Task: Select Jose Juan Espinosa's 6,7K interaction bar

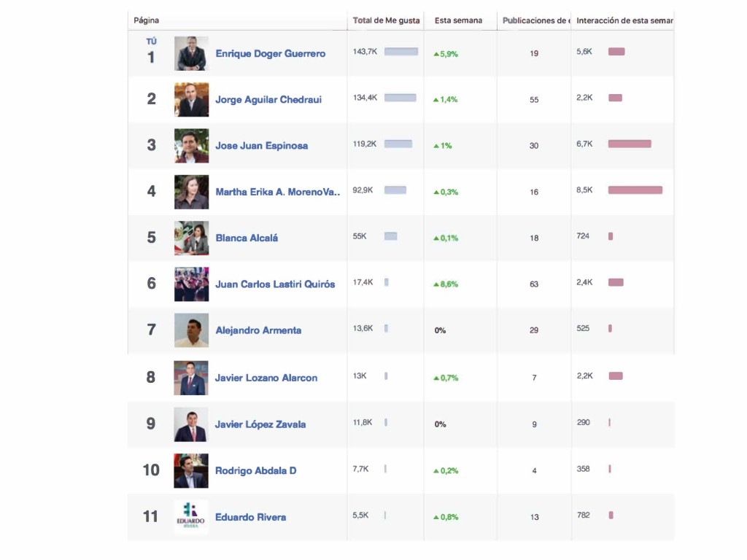Action: coord(630,144)
